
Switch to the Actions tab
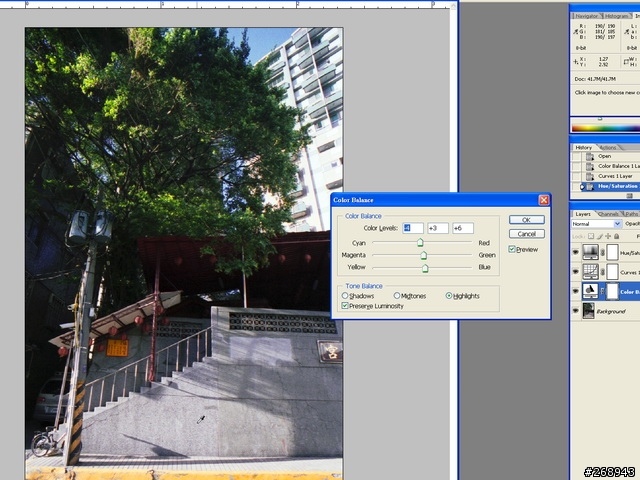coord(608,147)
